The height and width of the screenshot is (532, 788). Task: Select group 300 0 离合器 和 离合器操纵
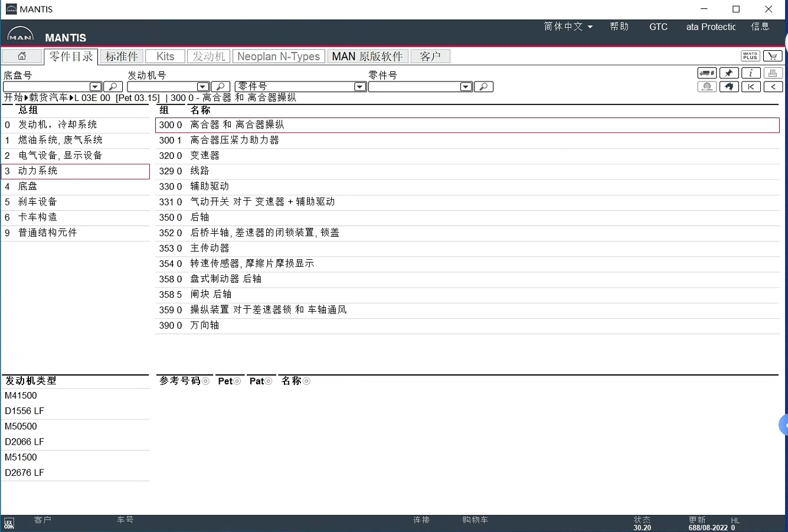pos(467,125)
